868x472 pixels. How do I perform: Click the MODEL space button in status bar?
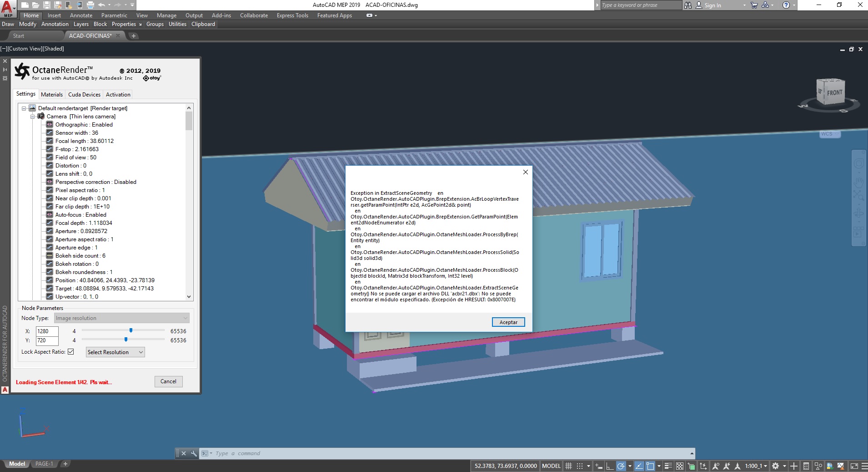[x=551, y=466]
